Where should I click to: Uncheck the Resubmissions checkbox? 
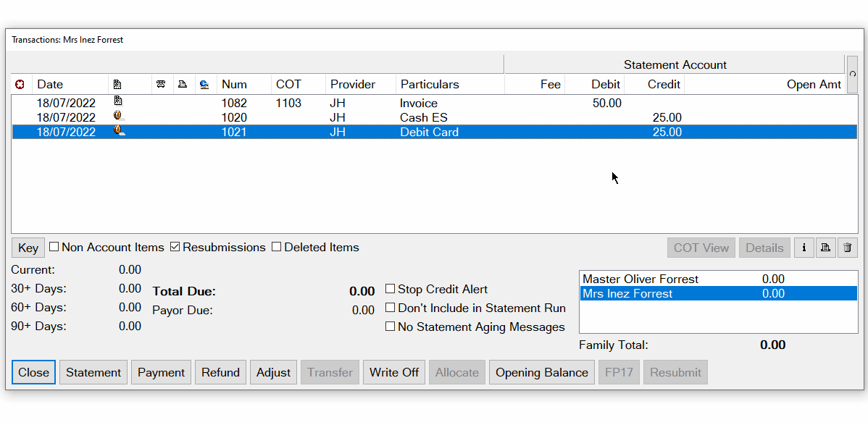(x=175, y=247)
